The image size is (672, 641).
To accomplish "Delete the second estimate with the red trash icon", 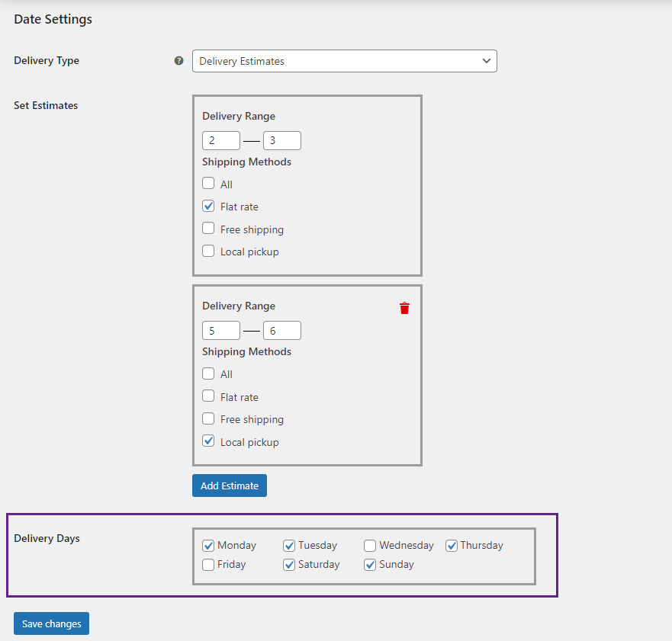I will point(404,308).
